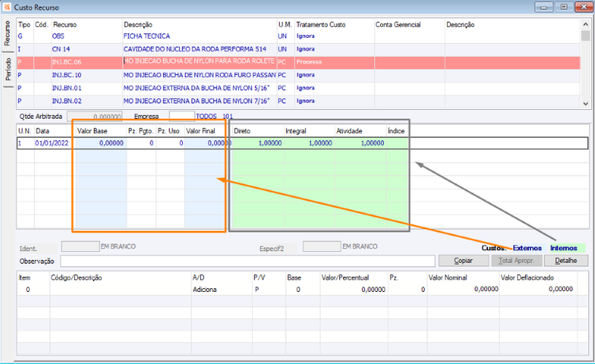Screen dimensions: 595x364
Task: Click the Integral 1,00000 value cell
Action: [309, 143]
